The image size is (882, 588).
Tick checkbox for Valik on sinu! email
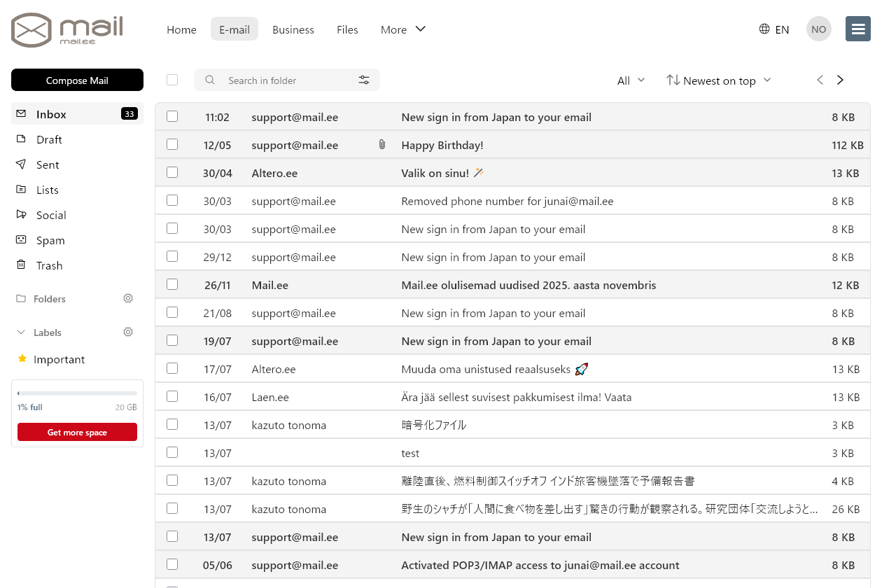(172, 172)
